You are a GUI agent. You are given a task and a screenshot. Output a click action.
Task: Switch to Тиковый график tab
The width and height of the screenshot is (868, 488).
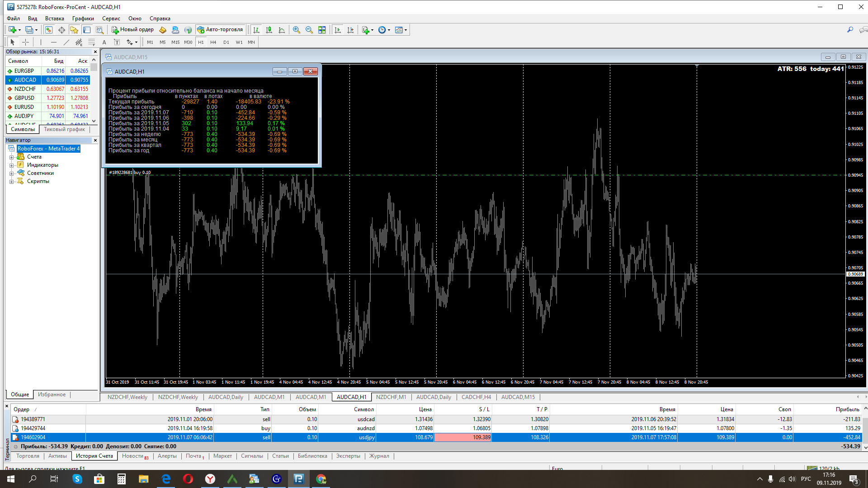[64, 129]
